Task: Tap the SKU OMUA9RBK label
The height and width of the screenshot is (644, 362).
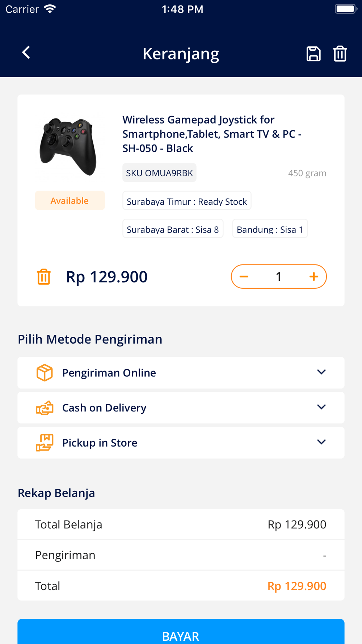Action: point(159,173)
